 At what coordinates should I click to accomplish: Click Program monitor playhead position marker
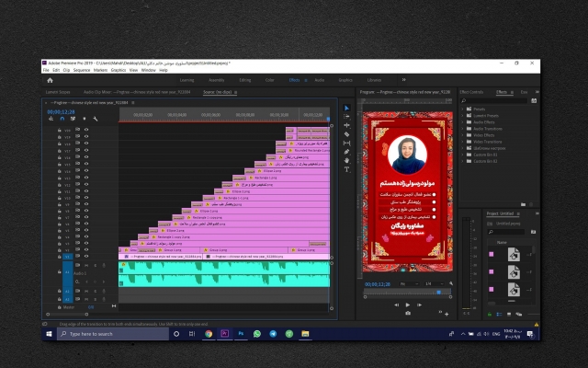tap(439, 292)
